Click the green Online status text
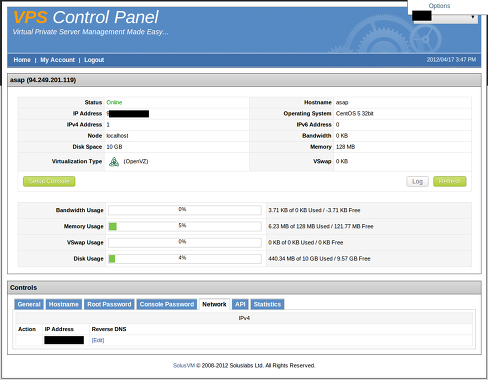This screenshot has width=488, height=380. [114, 102]
